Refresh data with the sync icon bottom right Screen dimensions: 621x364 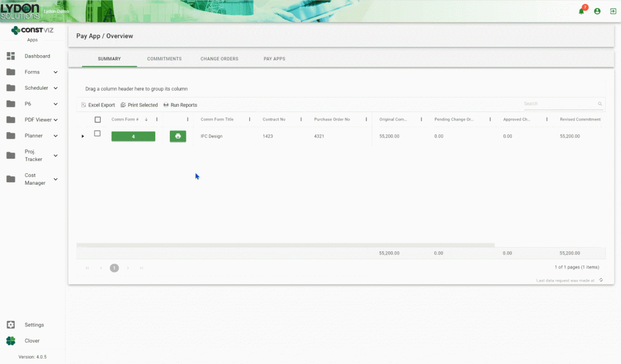click(600, 280)
